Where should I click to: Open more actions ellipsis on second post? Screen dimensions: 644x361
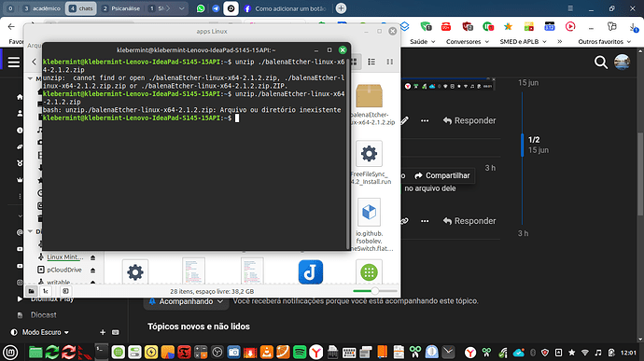pyautogui.click(x=425, y=221)
